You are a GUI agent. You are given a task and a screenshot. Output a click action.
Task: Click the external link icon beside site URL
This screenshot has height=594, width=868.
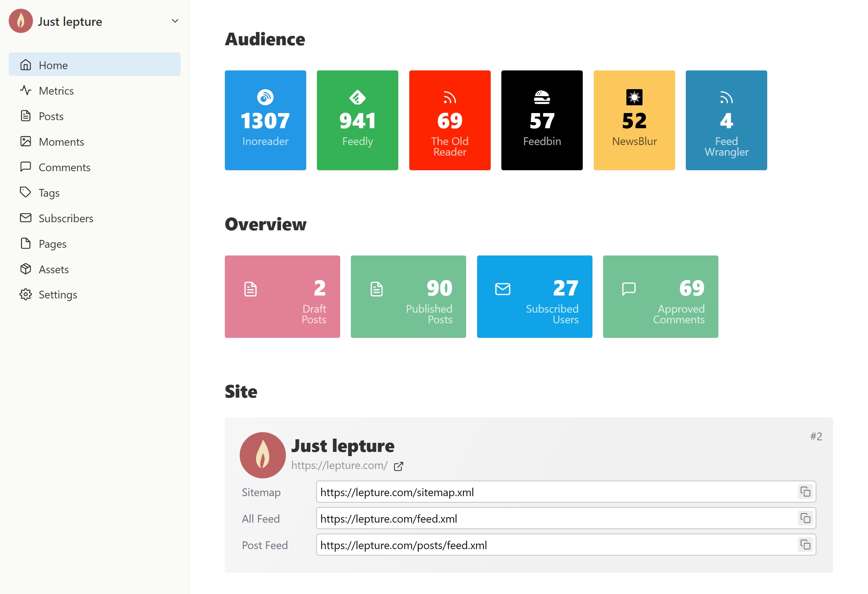pos(399,466)
